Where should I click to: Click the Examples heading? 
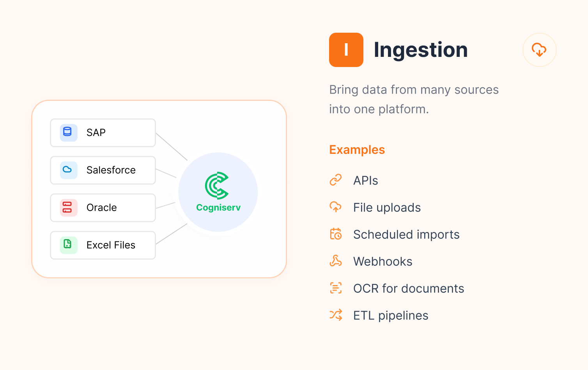coord(357,150)
